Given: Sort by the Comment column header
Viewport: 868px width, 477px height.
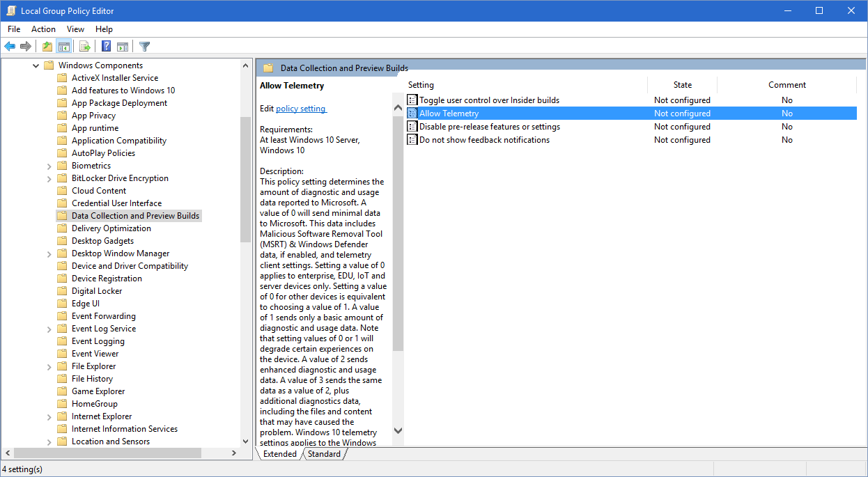Looking at the screenshot, I should pos(787,85).
